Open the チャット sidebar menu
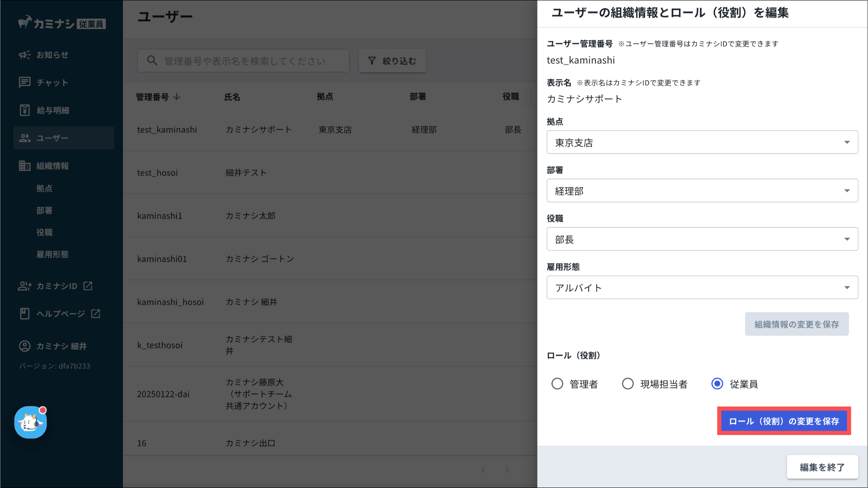This screenshot has height=488, width=868. [64, 82]
